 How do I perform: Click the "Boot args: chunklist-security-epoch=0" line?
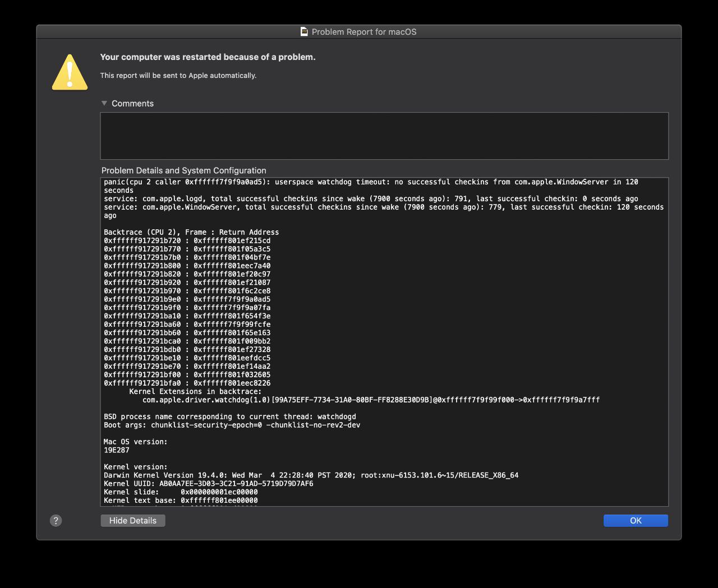pyautogui.click(x=232, y=425)
